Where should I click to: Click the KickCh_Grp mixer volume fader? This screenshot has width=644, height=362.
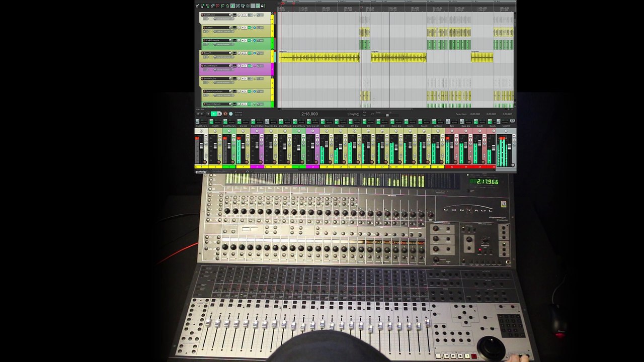click(201, 146)
